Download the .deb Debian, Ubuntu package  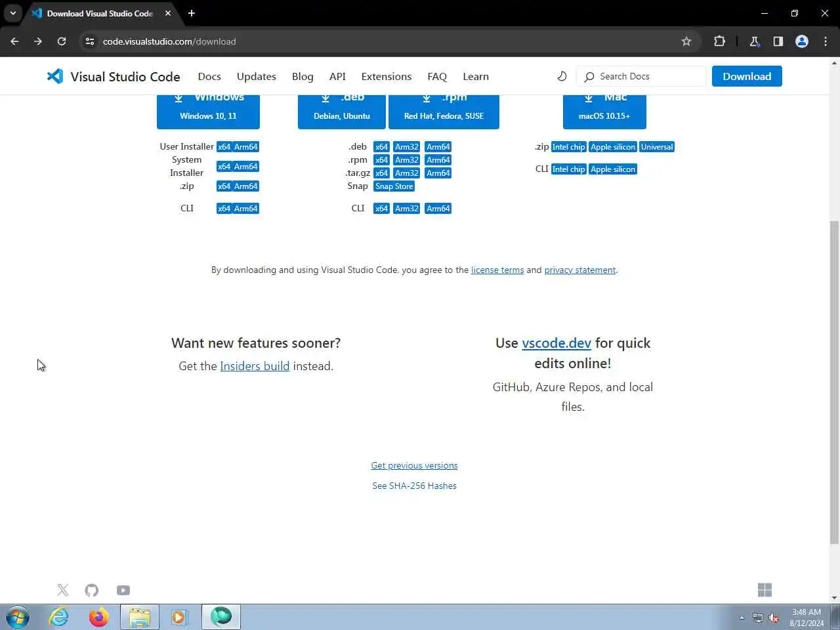pyautogui.click(x=342, y=112)
